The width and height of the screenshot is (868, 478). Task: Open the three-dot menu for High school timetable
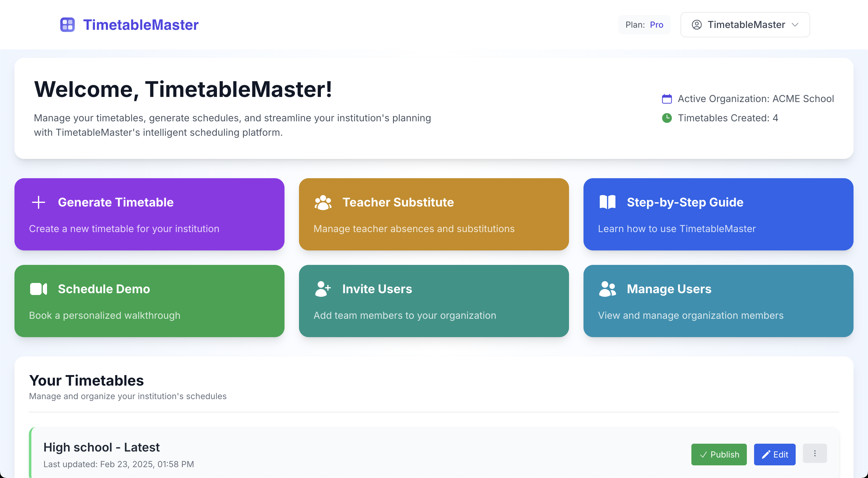[x=814, y=453]
